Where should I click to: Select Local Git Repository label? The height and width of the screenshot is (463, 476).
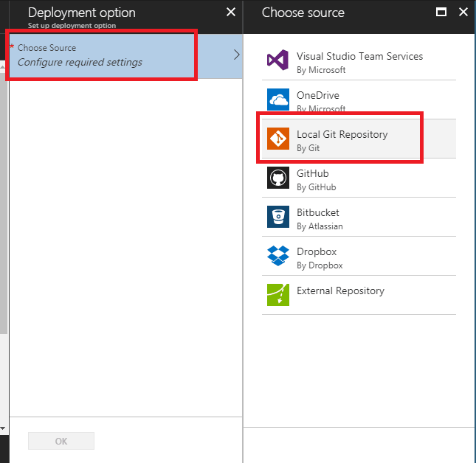342,135
